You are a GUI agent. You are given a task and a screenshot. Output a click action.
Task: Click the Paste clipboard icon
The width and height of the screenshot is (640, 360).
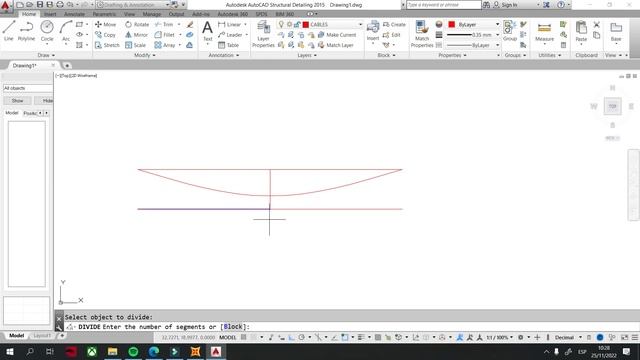(581, 31)
